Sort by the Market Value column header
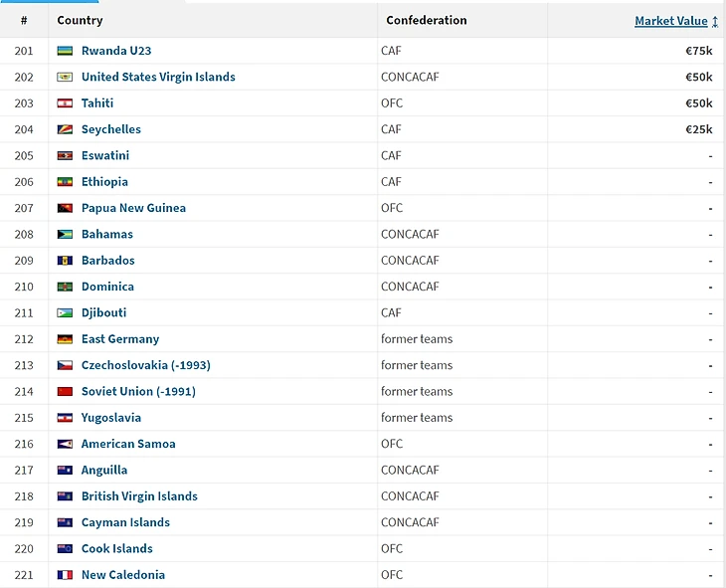This screenshot has height=588, width=726. [670, 21]
